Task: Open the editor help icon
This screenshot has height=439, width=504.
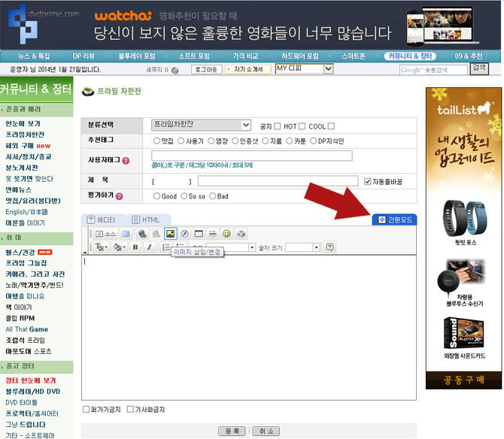Action: (x=329, y=247)
